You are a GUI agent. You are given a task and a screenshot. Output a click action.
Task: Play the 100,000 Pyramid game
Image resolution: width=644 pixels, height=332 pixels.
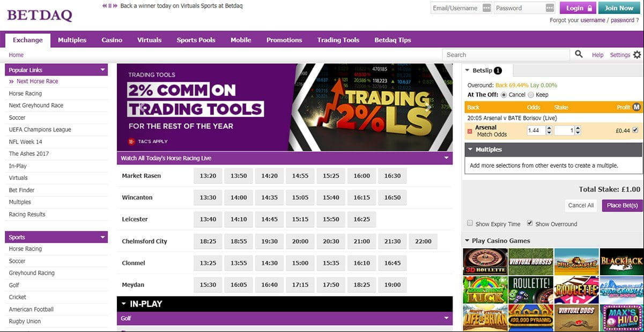[531, 318]
